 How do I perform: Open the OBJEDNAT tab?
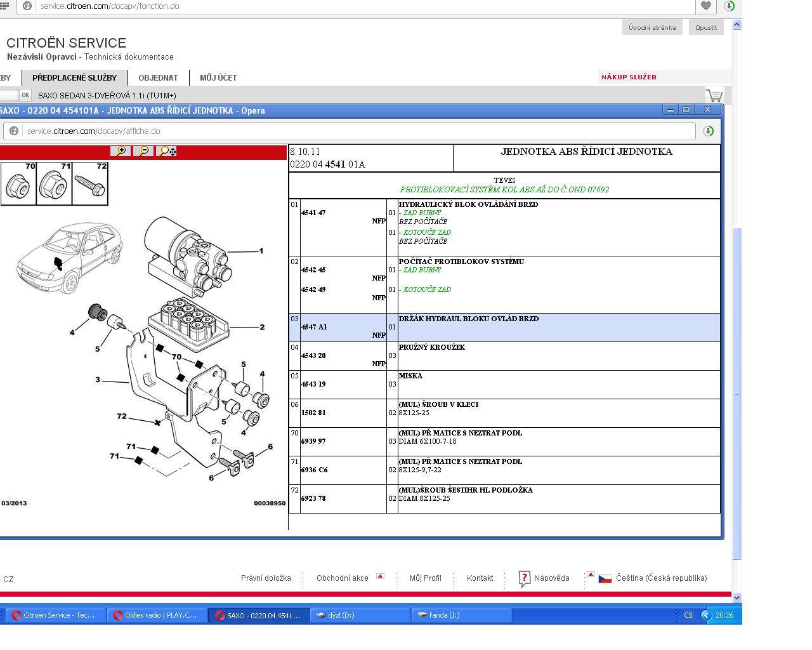(158, 78)
